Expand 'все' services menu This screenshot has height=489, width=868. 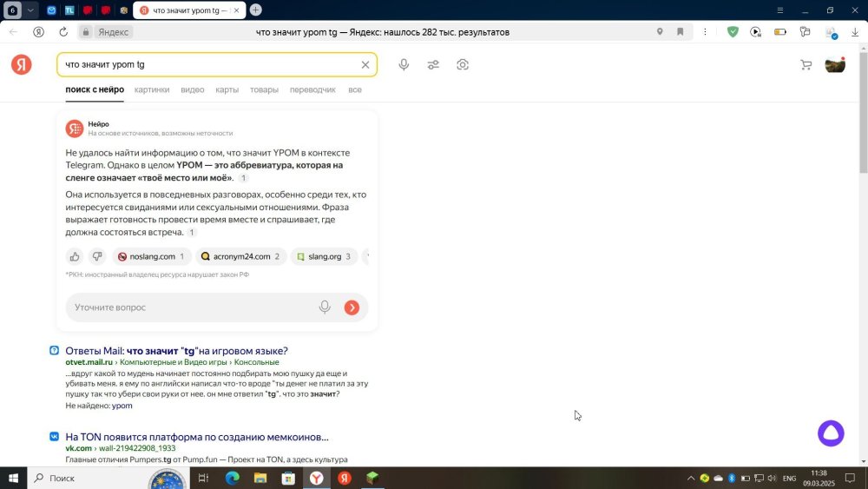(355, 89)
